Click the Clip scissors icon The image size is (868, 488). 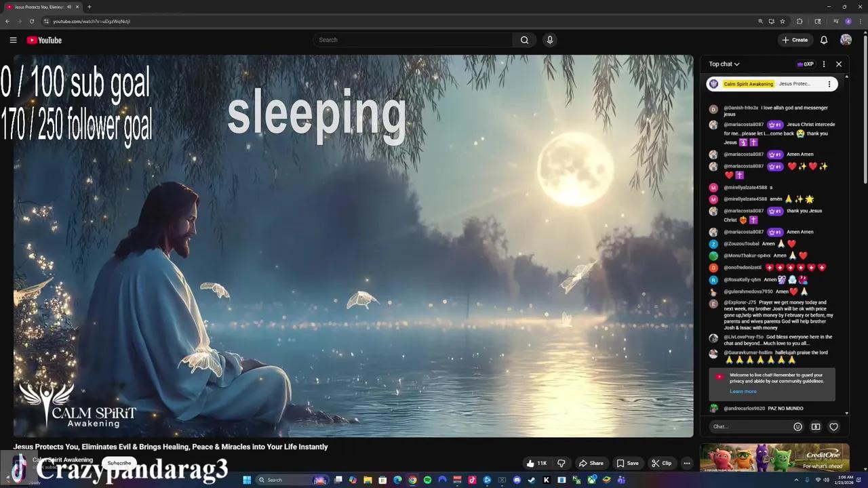[661, 463]
